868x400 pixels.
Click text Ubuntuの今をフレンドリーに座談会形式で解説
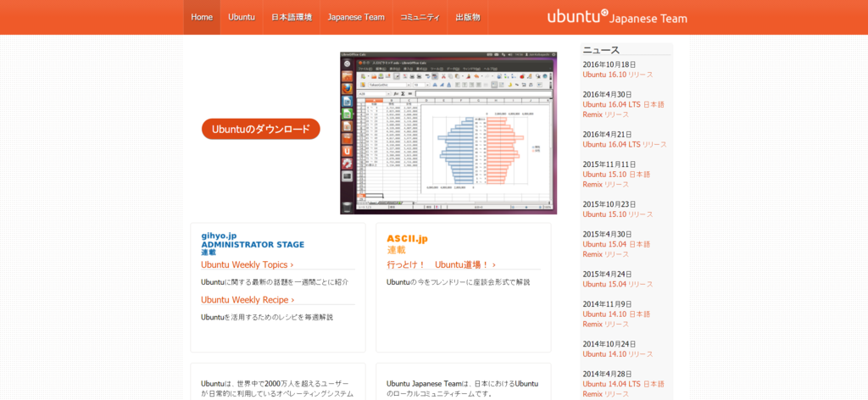click(459, 282)
